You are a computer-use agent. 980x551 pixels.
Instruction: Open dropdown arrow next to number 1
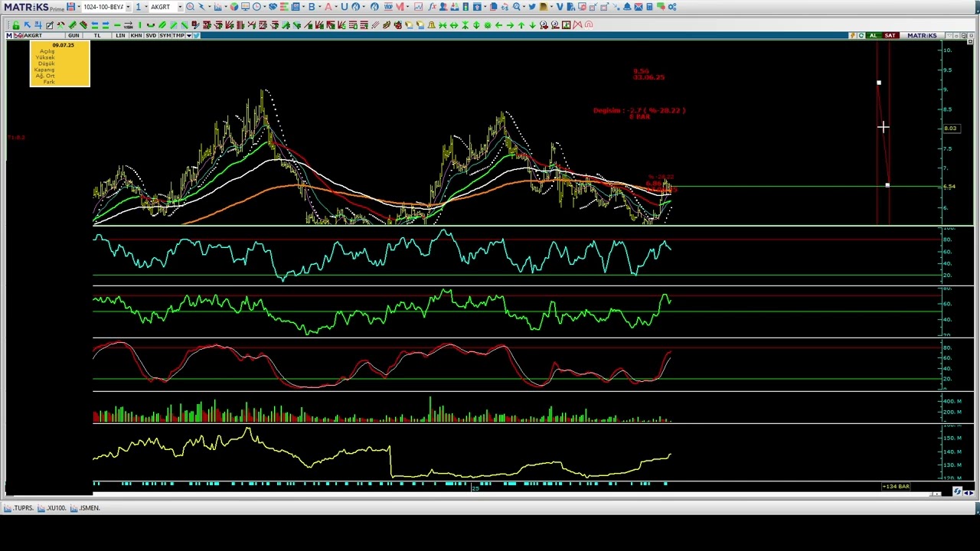coord(145,7)
